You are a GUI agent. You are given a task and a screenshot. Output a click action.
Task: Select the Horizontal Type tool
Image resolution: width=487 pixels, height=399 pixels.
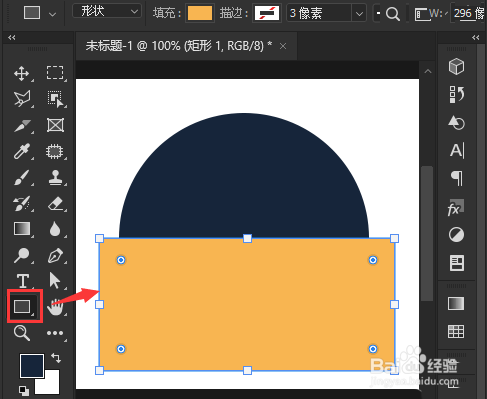click(23, 281)
